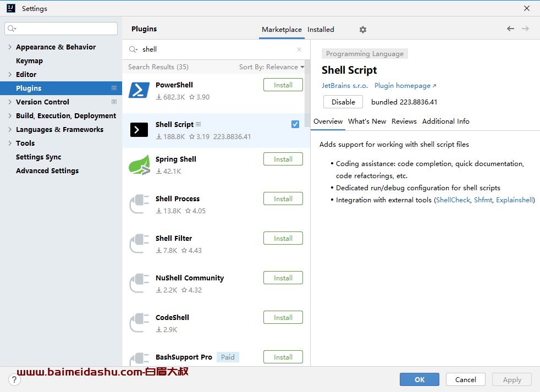Select the NuShell Community plugin title
Image resolution: width=540 pixels, height=392 pixels.
pyautogui.click(x=190, y=278)
